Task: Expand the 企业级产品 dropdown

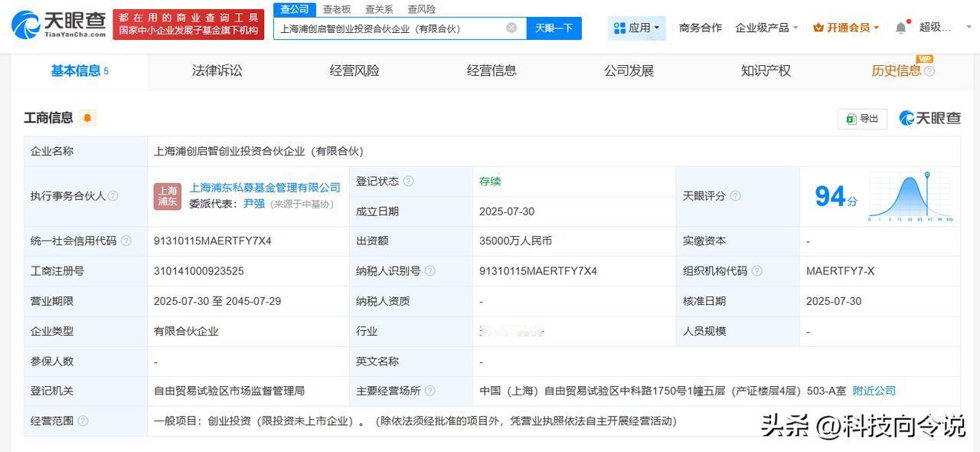Action: (766, 28)
